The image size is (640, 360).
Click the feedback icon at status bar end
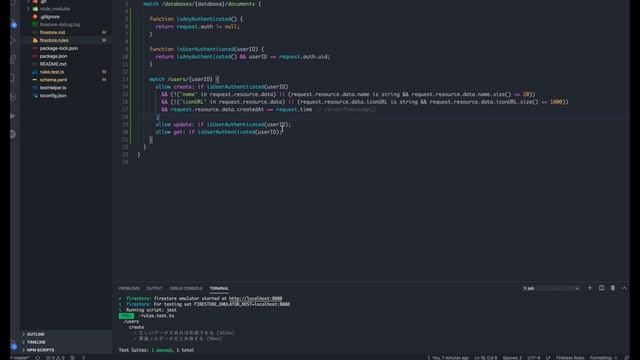[627, 358]
